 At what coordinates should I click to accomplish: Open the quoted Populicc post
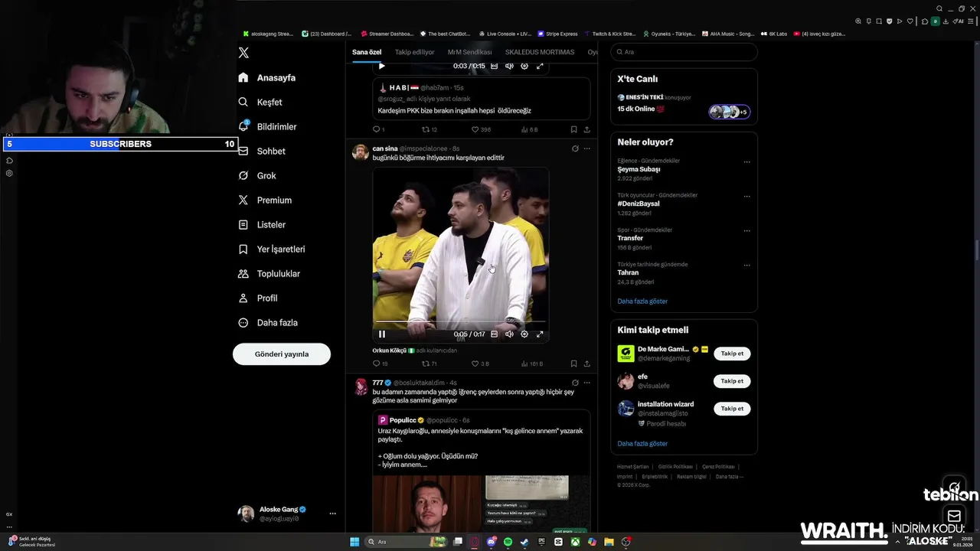pos(482,471)
